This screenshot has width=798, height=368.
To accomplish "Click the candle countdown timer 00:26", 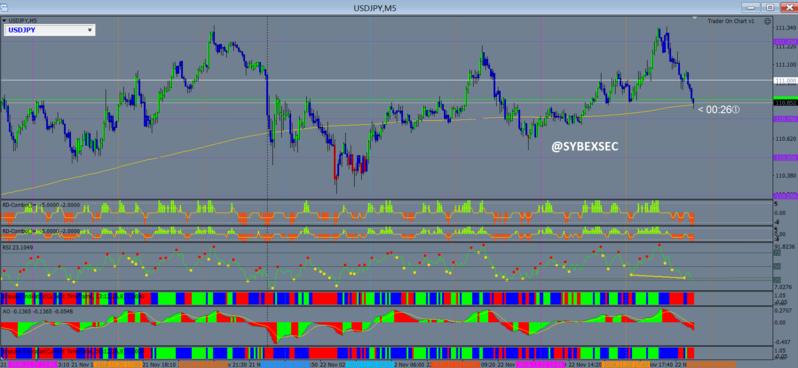I will coord(719,109).
